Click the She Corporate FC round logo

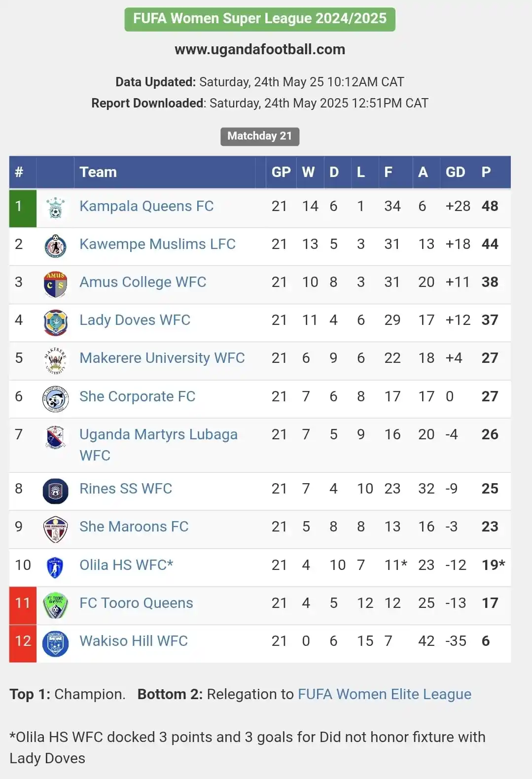(x=55, y=399)
